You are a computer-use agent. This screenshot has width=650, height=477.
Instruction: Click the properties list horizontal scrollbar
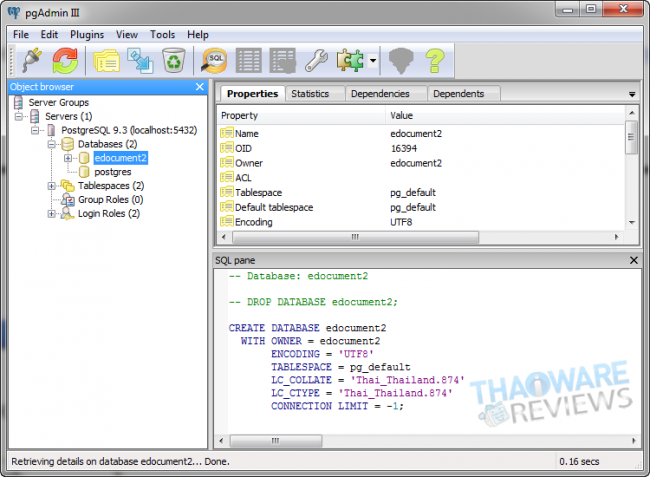[352, 237]
